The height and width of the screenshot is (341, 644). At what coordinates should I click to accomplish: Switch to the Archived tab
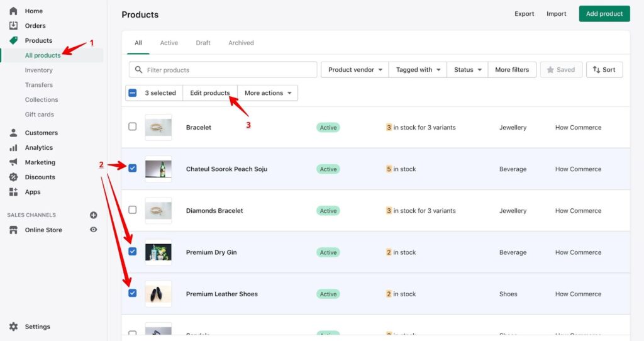241,43
